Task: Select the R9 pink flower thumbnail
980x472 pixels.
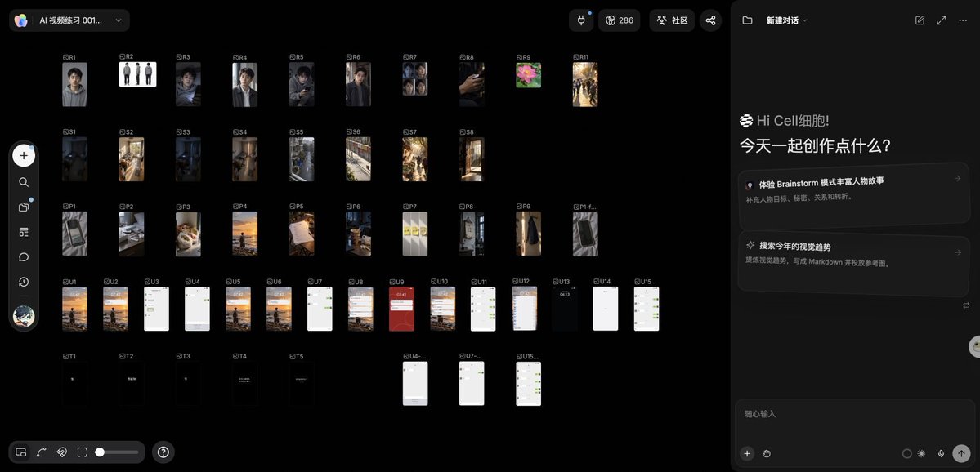Action: [x=528, y=75]
